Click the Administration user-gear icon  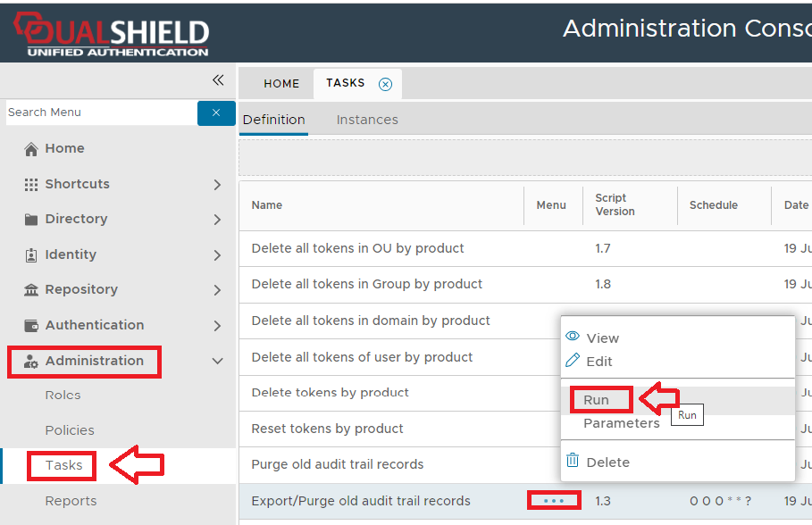click(31, 362)
